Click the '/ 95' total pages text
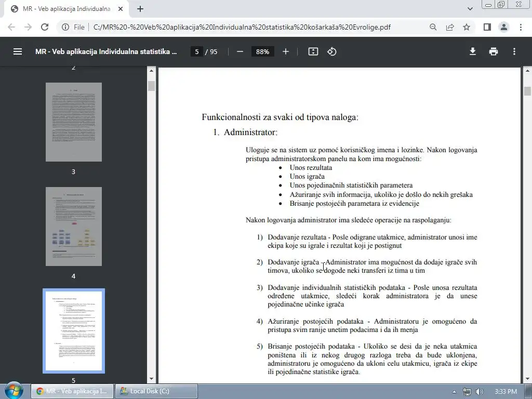 click(211, 51)
